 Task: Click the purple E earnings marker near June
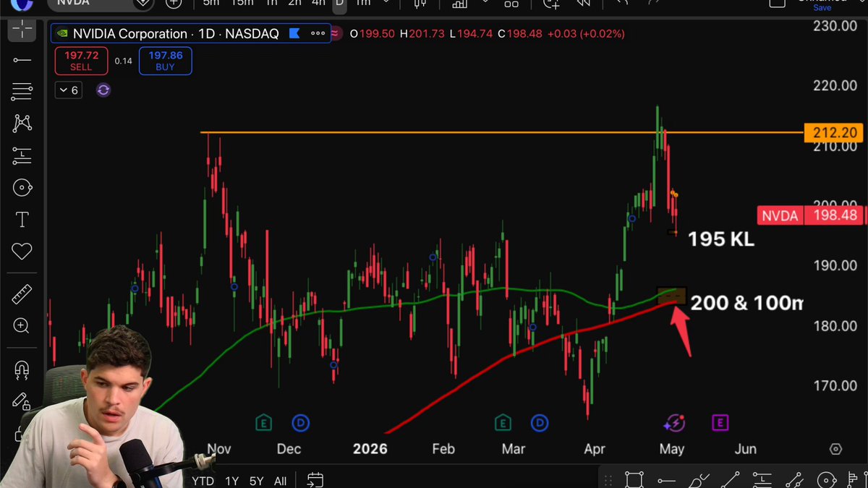720,423
